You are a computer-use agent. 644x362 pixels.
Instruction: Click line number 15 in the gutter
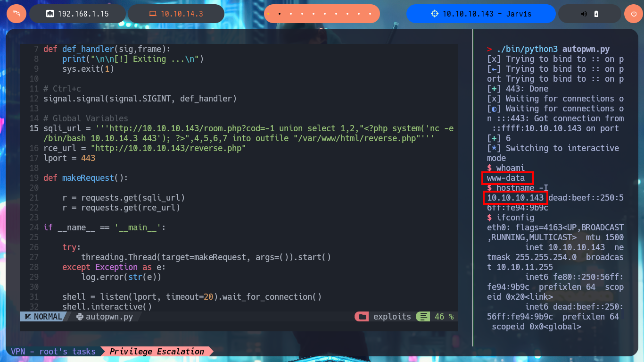34,128
